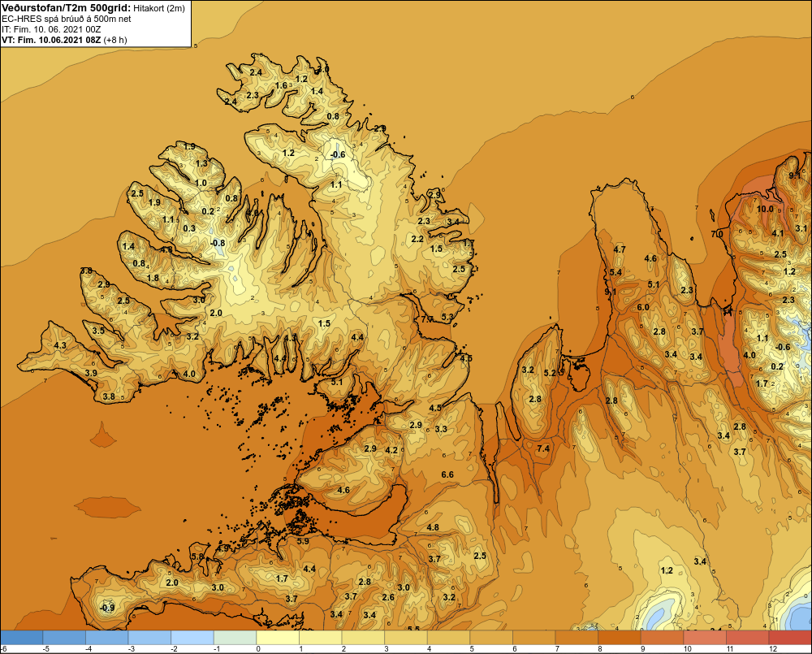
Task: Click the '3.9' temperature value
Action: (x=91, y=373)
